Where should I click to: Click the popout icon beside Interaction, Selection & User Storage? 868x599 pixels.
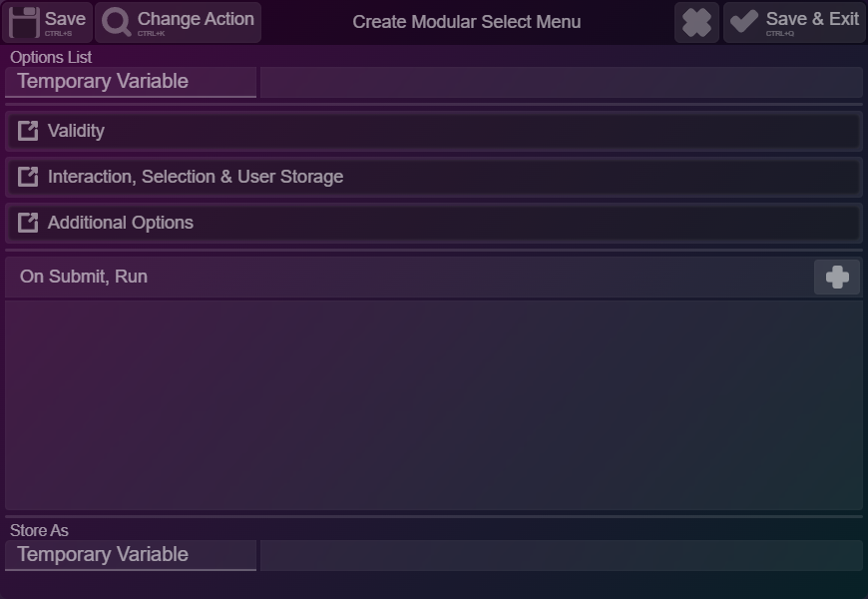28,177
